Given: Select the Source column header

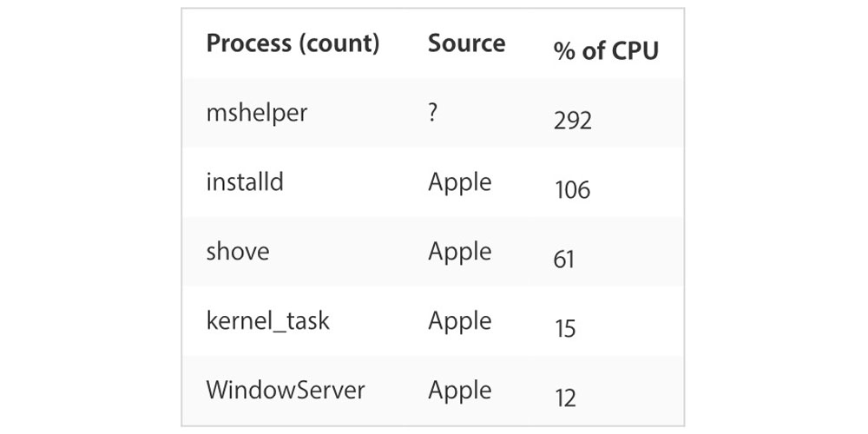Looking at the screenshot, I should [466, 44].
